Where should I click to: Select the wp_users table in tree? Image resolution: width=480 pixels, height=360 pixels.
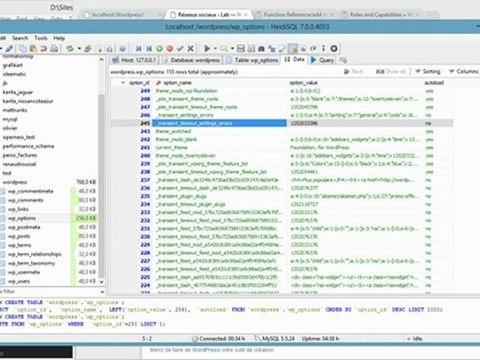[x=19, y=281]
